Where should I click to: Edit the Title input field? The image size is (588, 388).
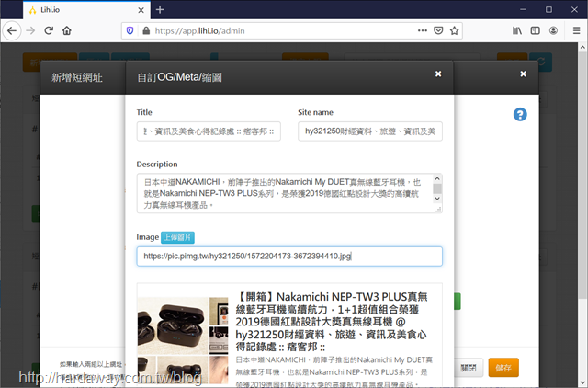(x=209, y=131)
